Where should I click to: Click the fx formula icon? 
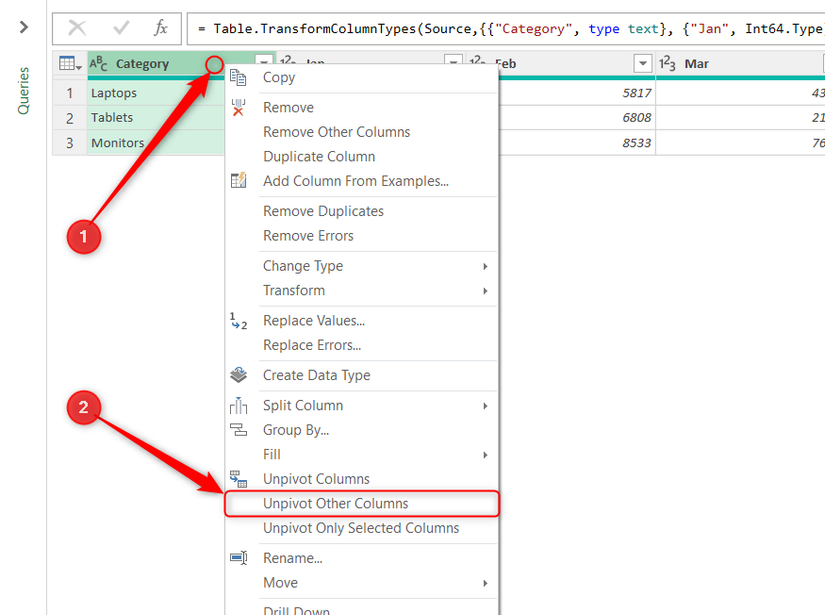click(160, 29)
